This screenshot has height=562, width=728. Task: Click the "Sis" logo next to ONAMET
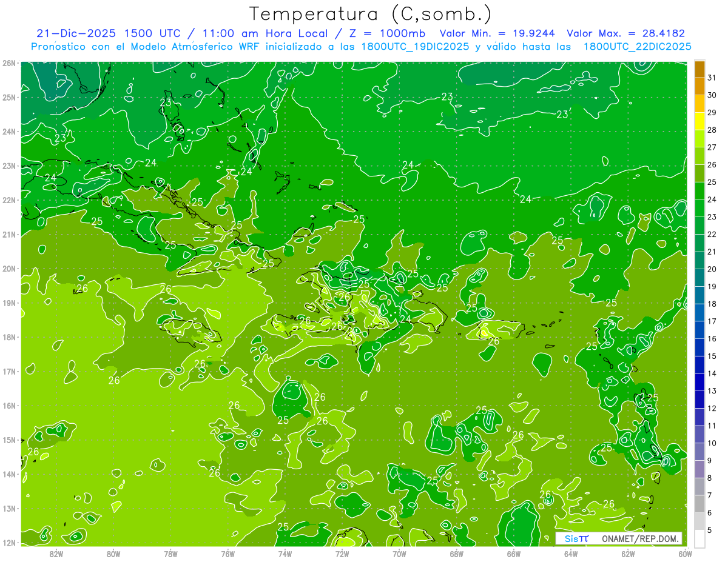coord(573,538)
